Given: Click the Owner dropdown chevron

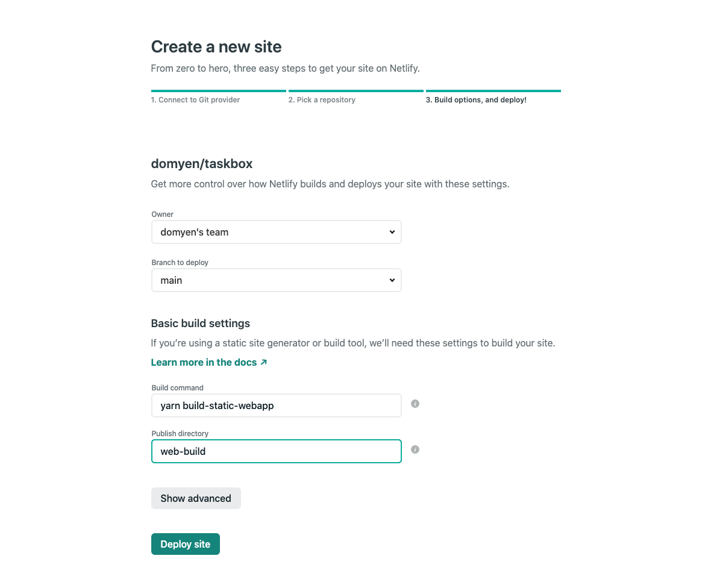Looking at the screenshot, I should pyautogui.click(x=392, y=231).
